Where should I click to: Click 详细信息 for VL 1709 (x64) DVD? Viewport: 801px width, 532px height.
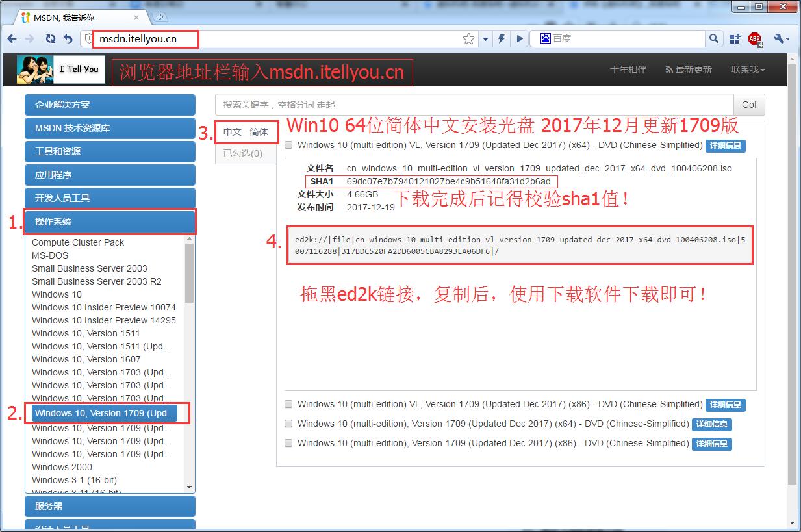(x=725, y=146)
